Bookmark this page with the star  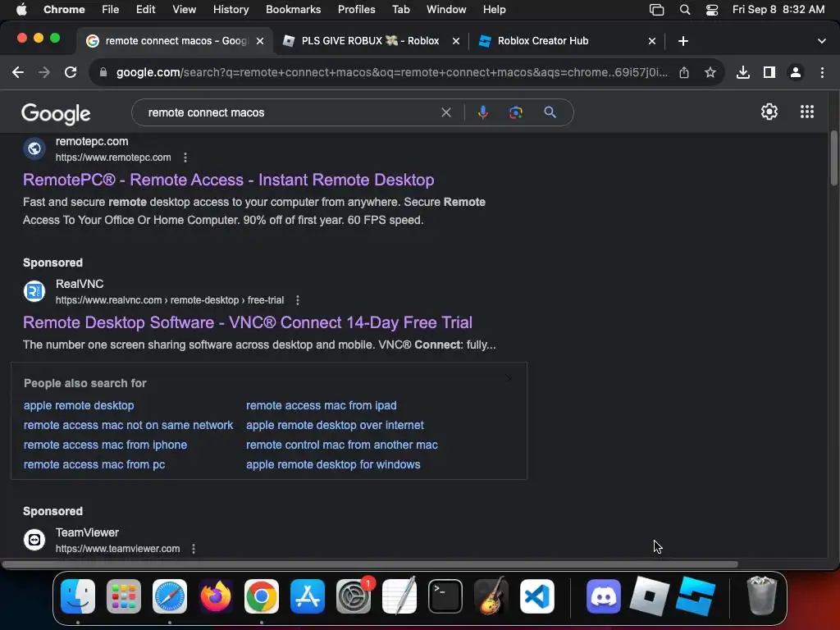click(x=710, y=72)
